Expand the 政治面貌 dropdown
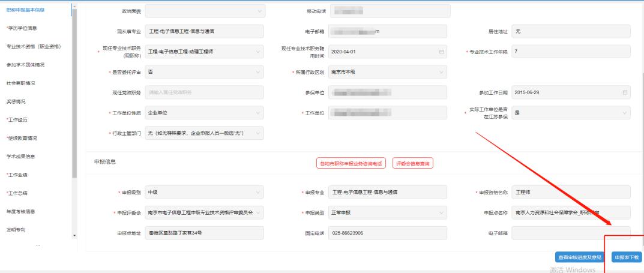Screen dimensions: 644x273 point(205,11)
